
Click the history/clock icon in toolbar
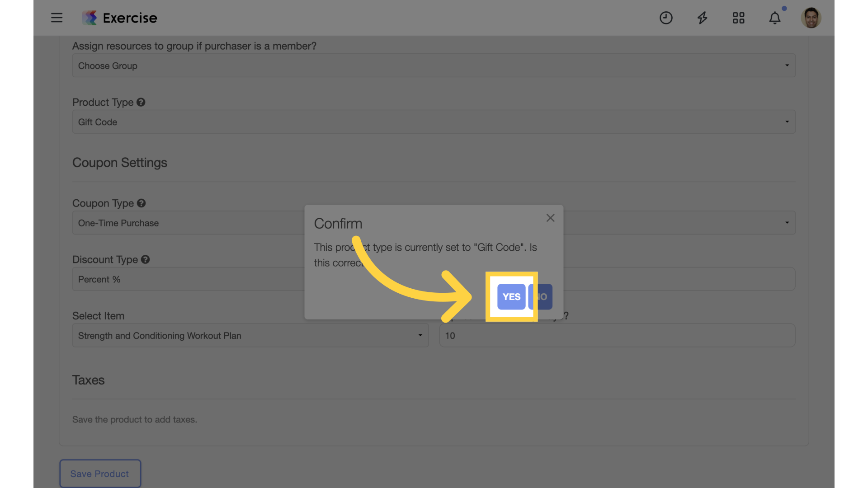tap(666, 17)
